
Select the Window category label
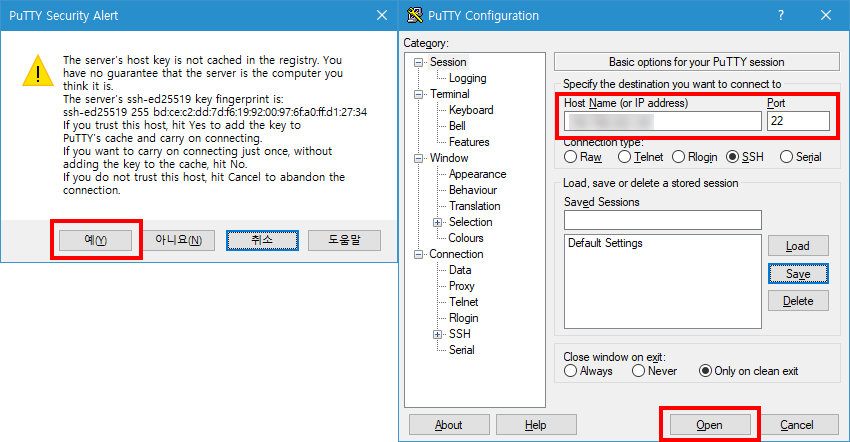click(449, 158)
